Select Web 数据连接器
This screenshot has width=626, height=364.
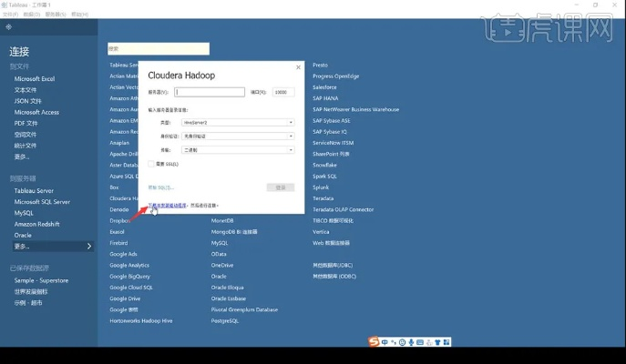coord(331,243)
